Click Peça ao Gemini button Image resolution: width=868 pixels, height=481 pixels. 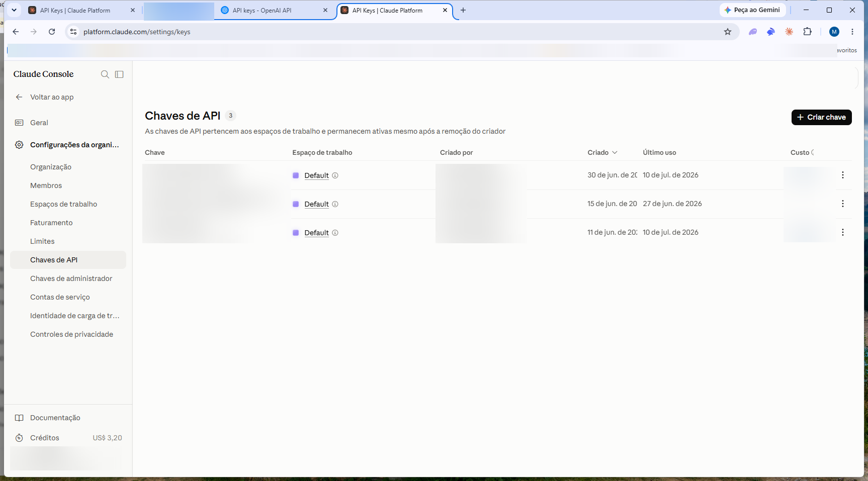point(752,10)
